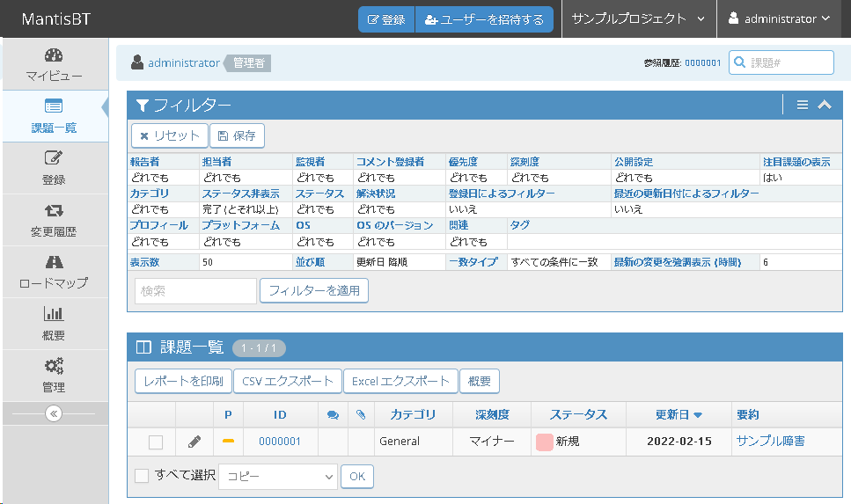Sort by P priority column header

[x=228, y=414]
